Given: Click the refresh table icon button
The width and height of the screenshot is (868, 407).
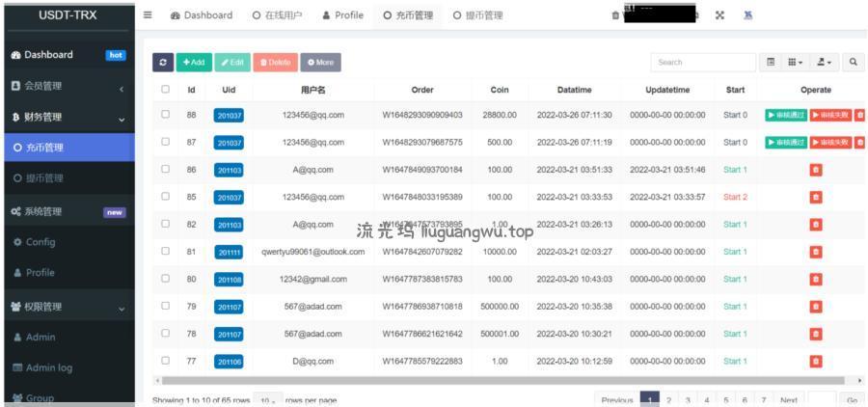Looking at the screenshot, I should (x=163, y=63).
